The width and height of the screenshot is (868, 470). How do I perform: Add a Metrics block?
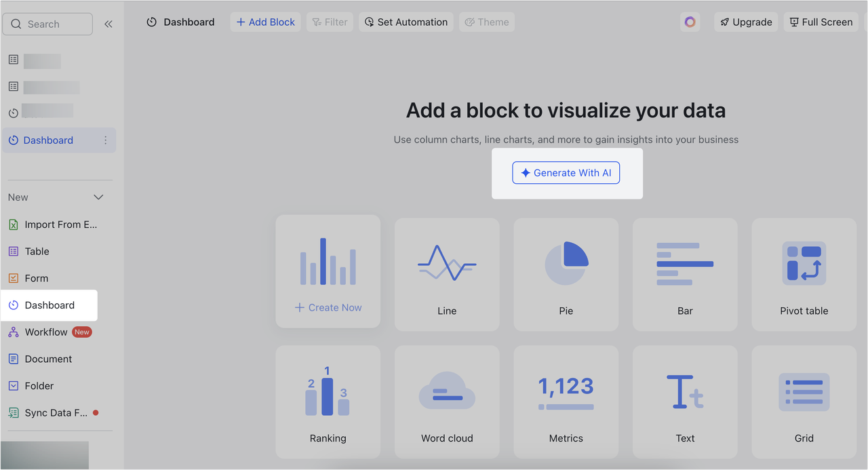(566, 402)
